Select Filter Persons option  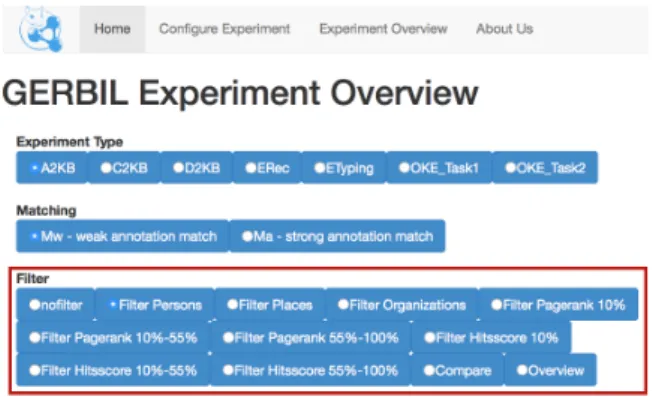pyautogui.click(x=155, y=305)
